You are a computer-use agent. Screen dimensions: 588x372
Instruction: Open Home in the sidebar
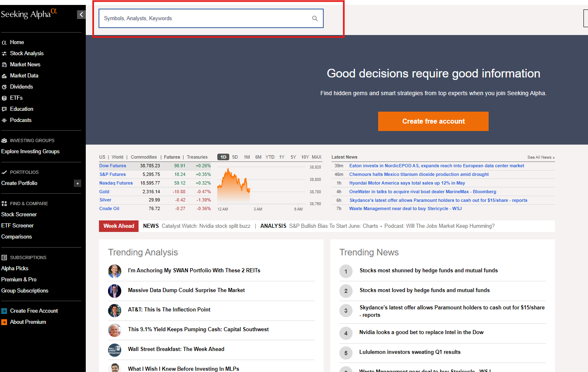tap(17, 42)
